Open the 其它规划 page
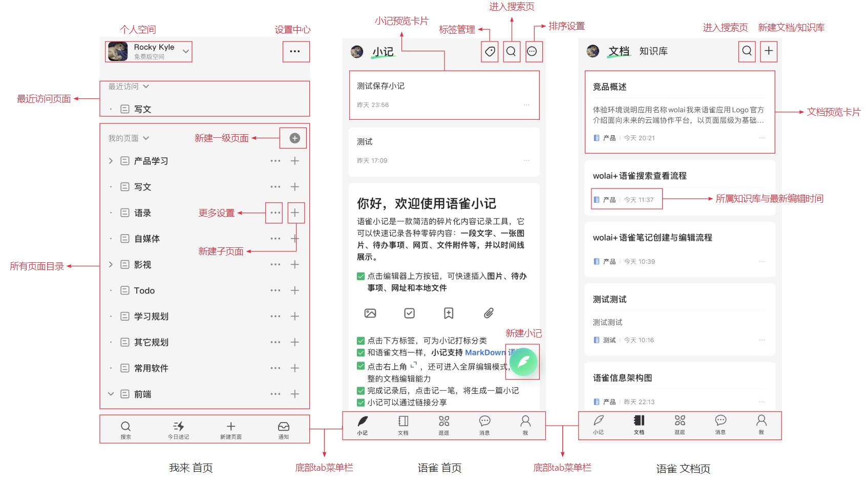Image resolution: width=868 pixels, height=483 pixels. pos(151,342)
